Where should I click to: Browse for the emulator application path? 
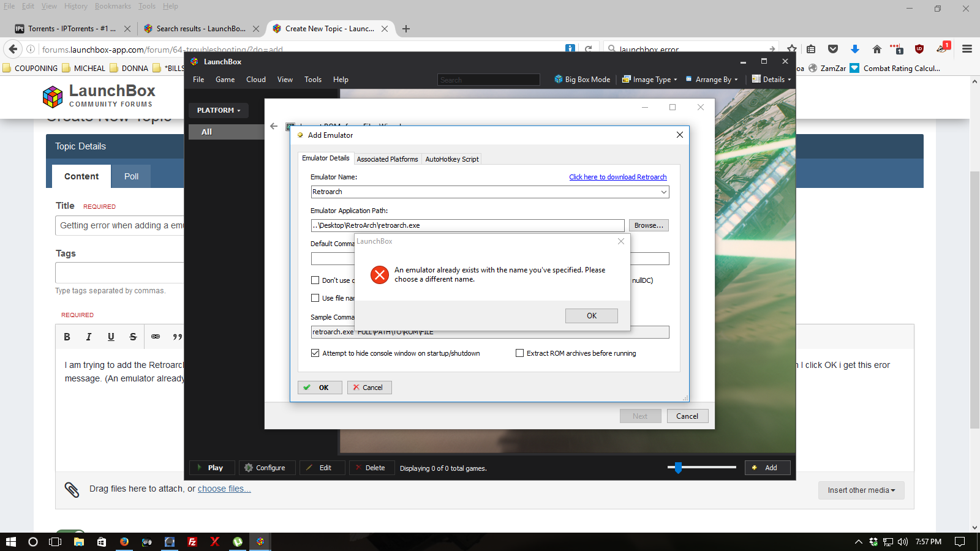(x=649, y=225)
